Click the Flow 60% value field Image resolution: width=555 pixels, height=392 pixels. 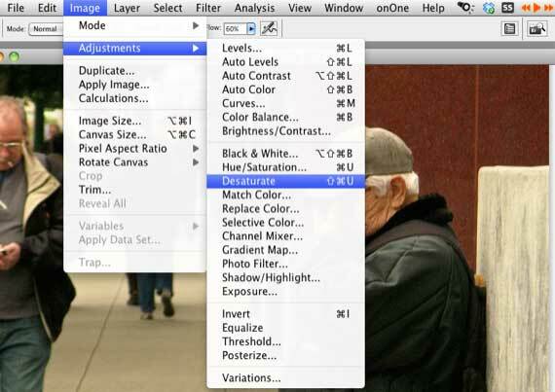[x=236, y=29]
